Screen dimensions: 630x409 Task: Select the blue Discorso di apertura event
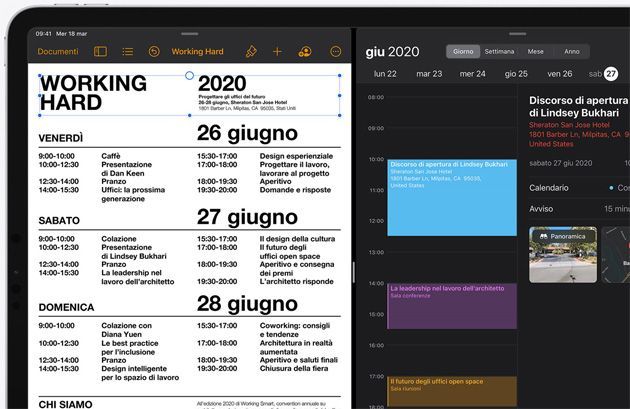pos(451,195)
